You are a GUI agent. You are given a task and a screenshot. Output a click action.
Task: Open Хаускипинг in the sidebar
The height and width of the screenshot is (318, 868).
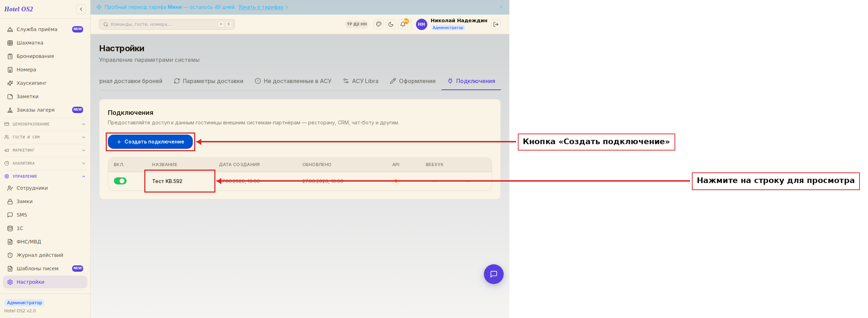tap(45, 83)
